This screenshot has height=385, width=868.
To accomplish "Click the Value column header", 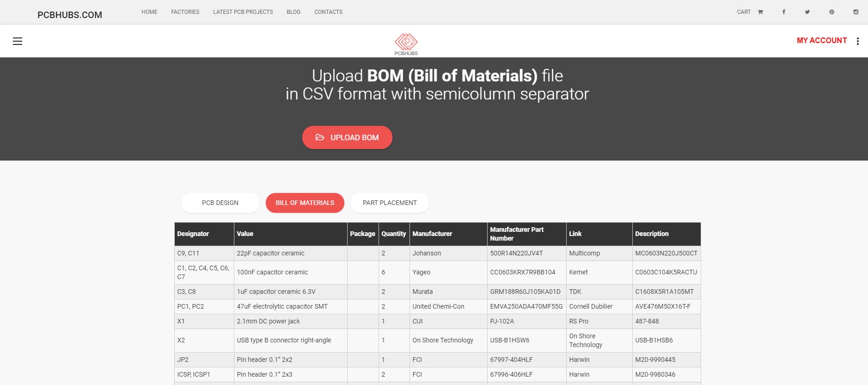I will click(291, 234).
